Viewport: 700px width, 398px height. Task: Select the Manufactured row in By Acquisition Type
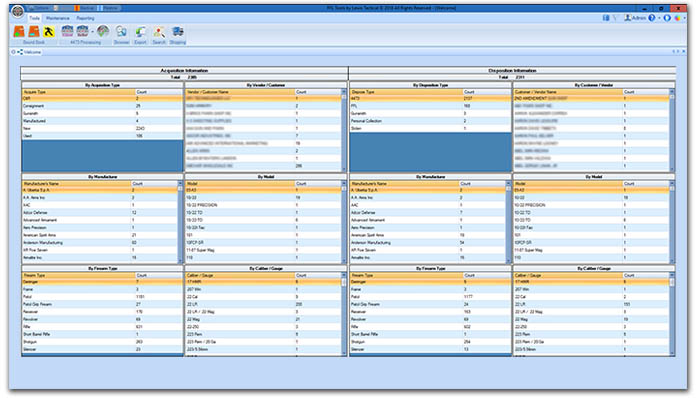tap(102, 121)
